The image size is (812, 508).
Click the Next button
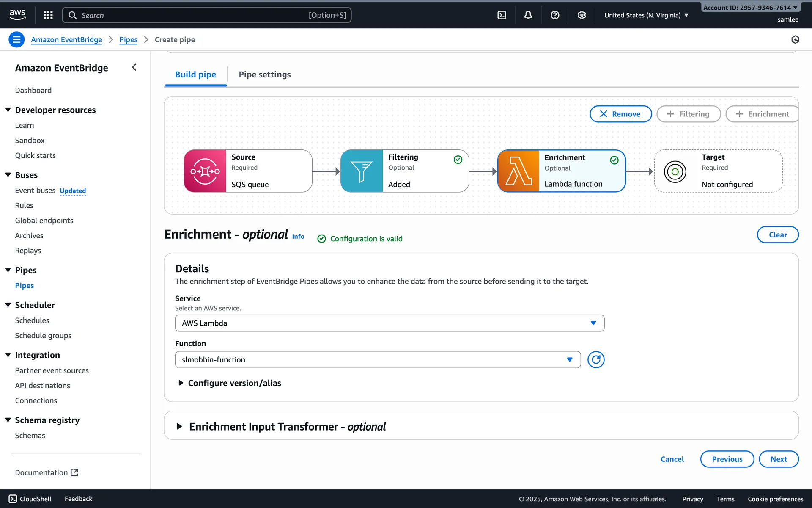pyautogui.click(x=778, y=459)
